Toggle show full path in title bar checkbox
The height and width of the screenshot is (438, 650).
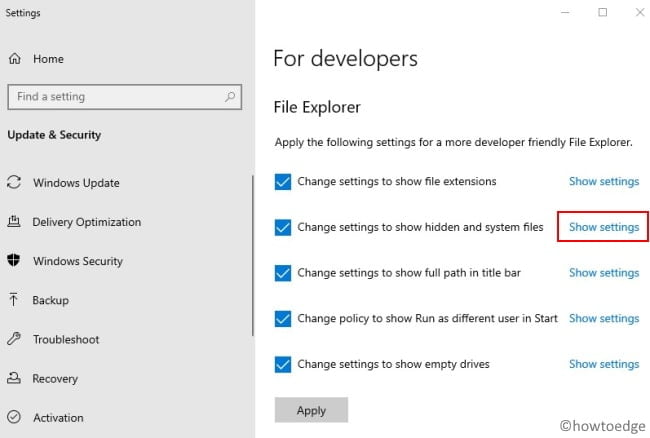coord(283,273)
